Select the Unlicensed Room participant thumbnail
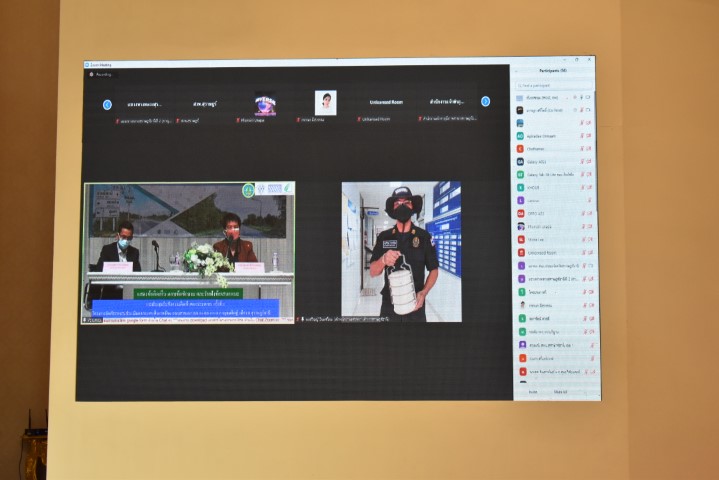This screenshot has height=480, width=719. pos(386,102)
